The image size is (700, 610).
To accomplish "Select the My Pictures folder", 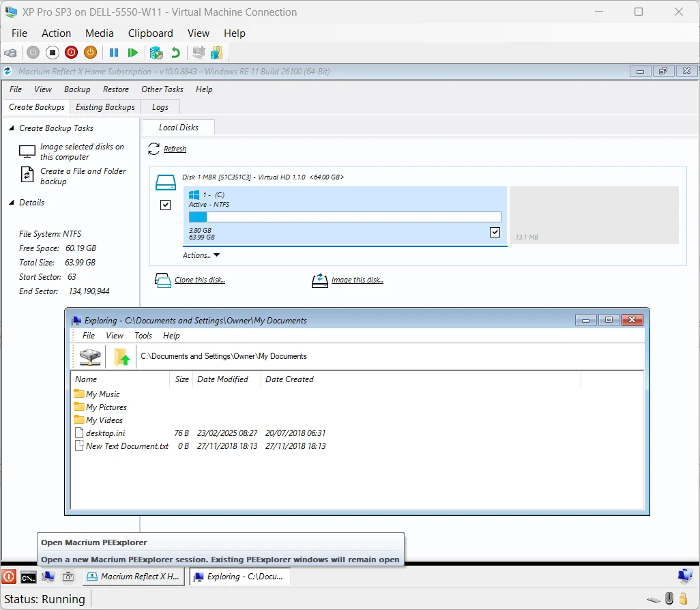I will pyautogui.click(x=100, y=407).
